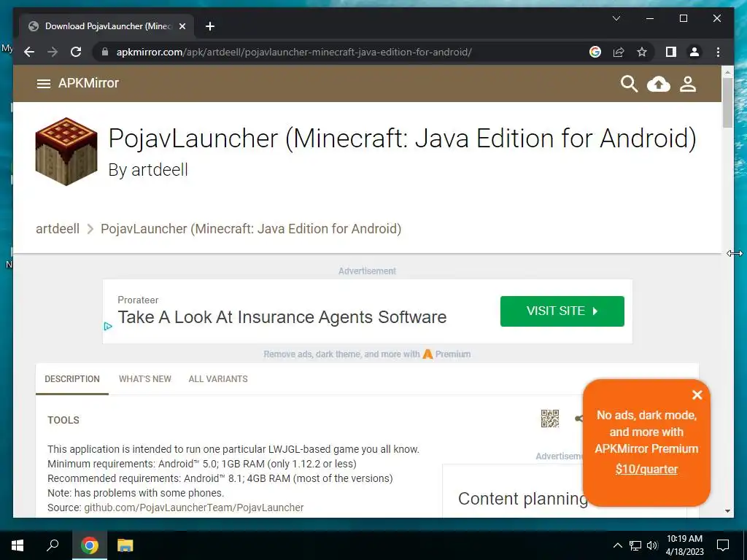Click the ad choices icon on banner
This screenshot has height=560, width=747.
click(108, 326)
